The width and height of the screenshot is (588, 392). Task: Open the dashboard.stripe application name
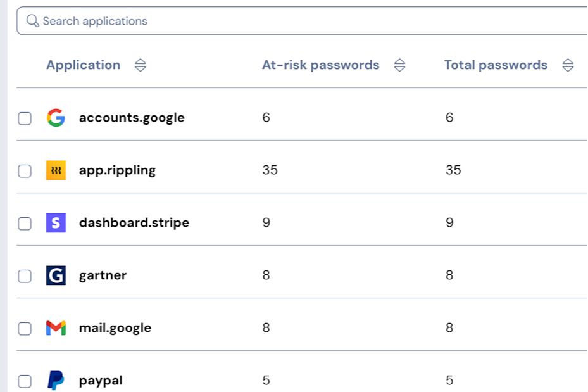click(x=134, y=223)
